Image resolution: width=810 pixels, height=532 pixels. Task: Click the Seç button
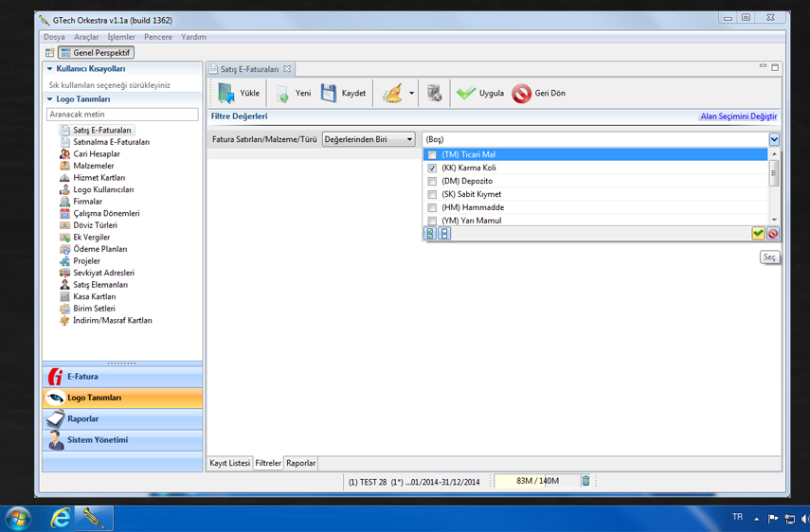[x=769, y=257]
